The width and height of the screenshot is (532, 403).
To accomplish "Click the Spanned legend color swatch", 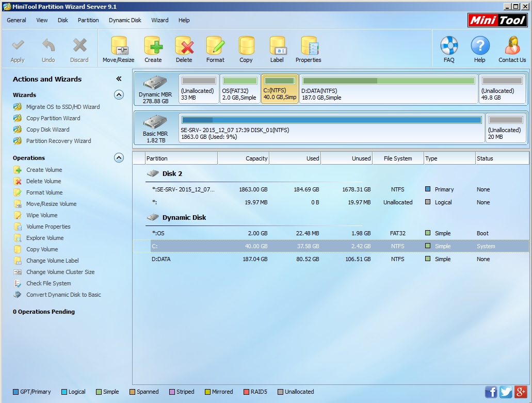I will [x=132, y=392].
